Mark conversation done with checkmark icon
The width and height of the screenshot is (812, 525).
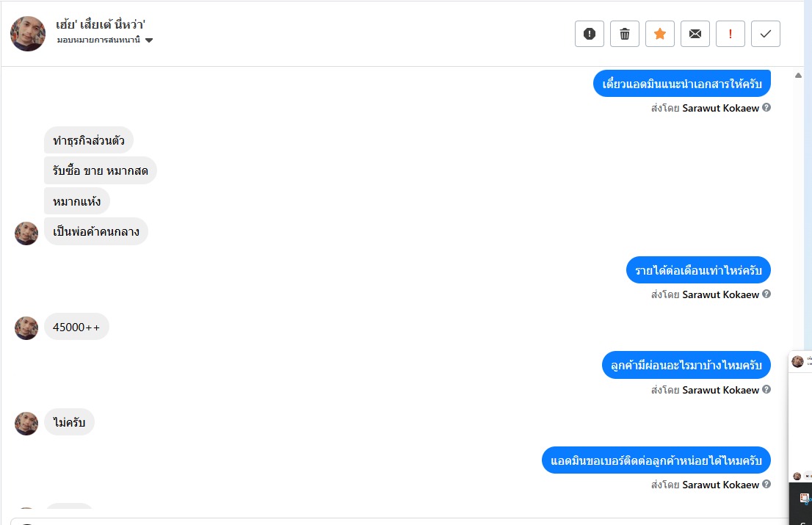tap(765, 34)
